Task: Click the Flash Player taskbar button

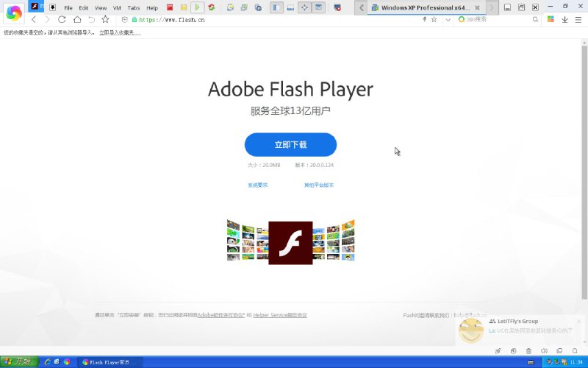Action: (110, 362)
